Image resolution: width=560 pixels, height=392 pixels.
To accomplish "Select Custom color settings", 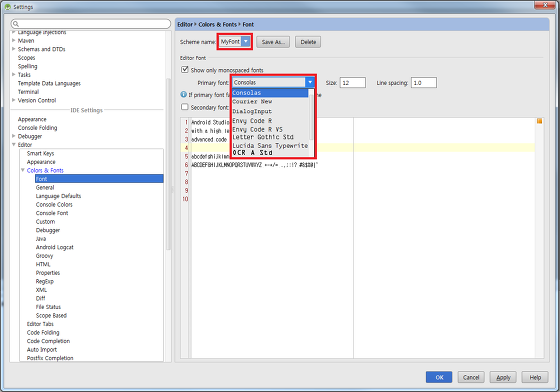I will tap(45, 222).
